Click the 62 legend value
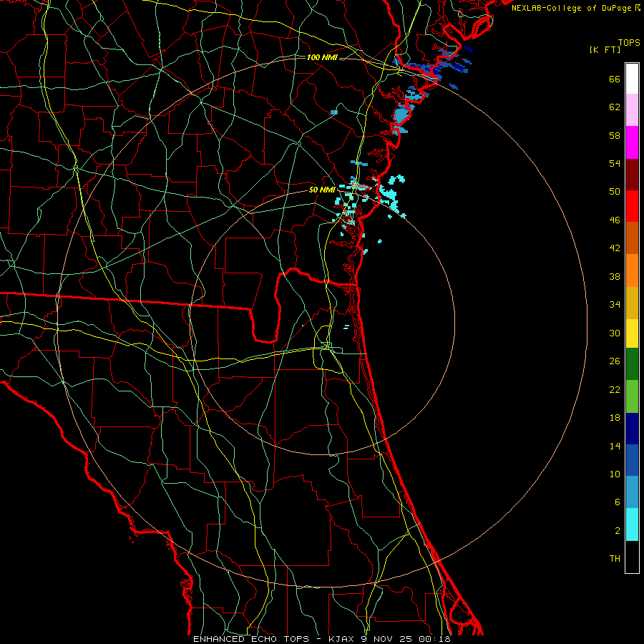644x644 pixels. (615, 107)
